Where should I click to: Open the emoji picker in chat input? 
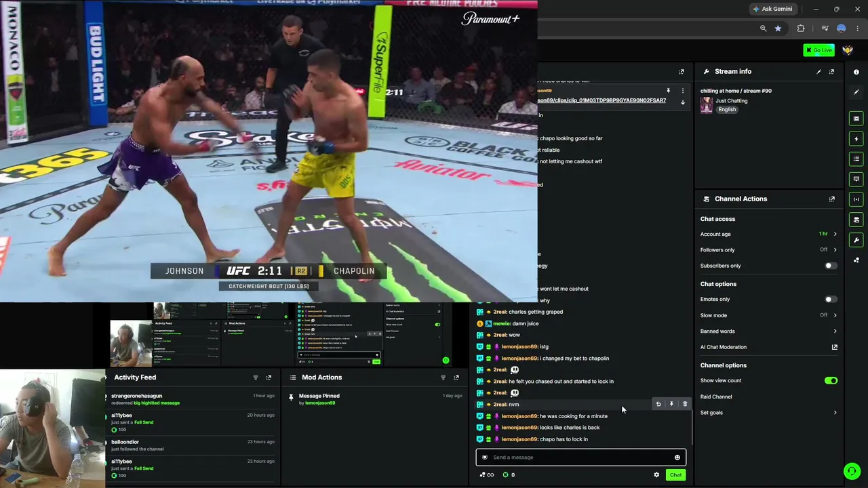[677, 457]
